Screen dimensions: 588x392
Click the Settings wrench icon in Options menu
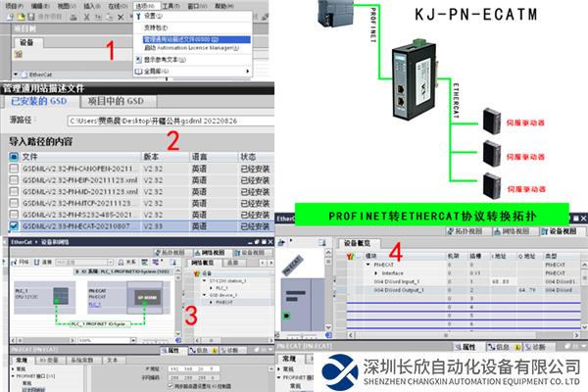point(138,17)
